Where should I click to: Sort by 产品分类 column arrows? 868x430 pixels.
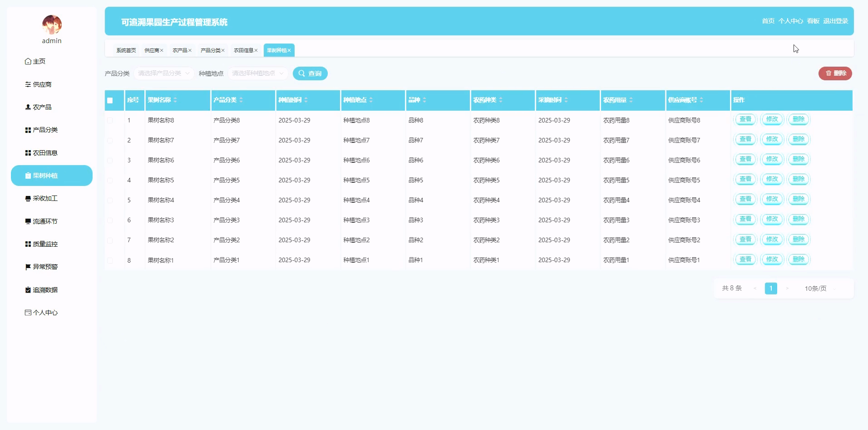[x=241, y=100]
